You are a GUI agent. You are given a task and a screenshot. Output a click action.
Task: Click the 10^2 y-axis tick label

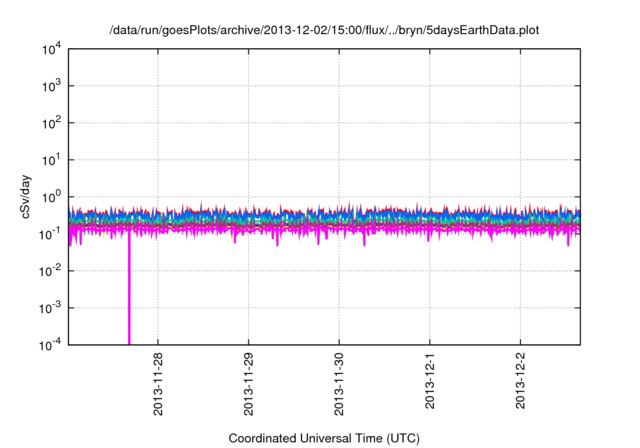pyautogui.click(x=51, y=124)
